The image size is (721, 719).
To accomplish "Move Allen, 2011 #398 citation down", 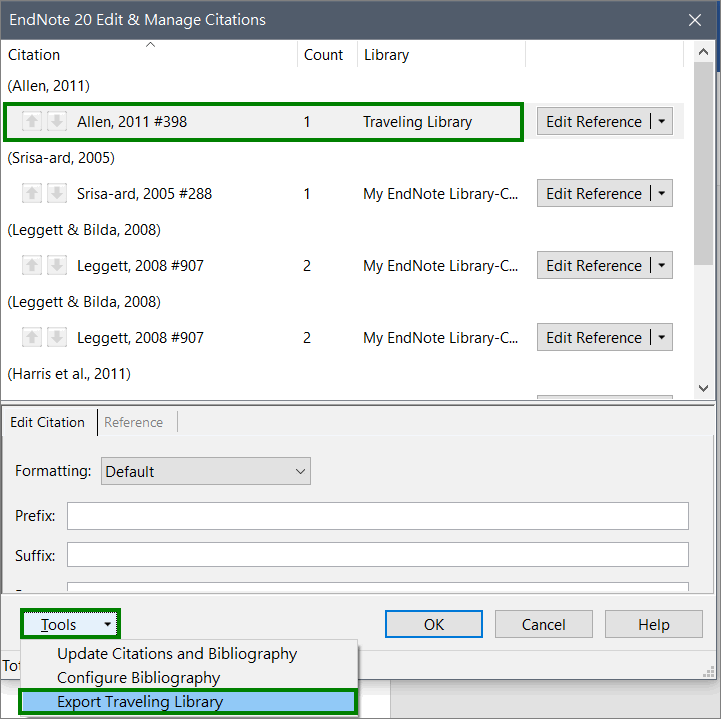I will pyautogui.click(x=57, y=121).
